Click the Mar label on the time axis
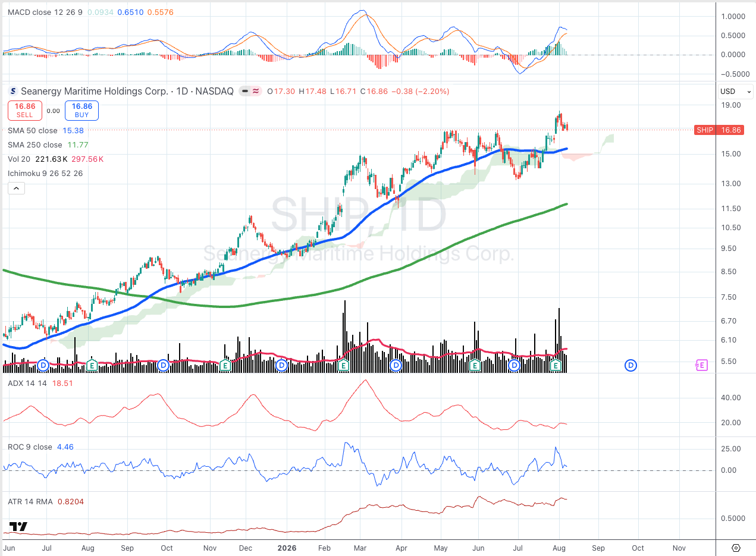Screen dimensions: 756x556 361,547
